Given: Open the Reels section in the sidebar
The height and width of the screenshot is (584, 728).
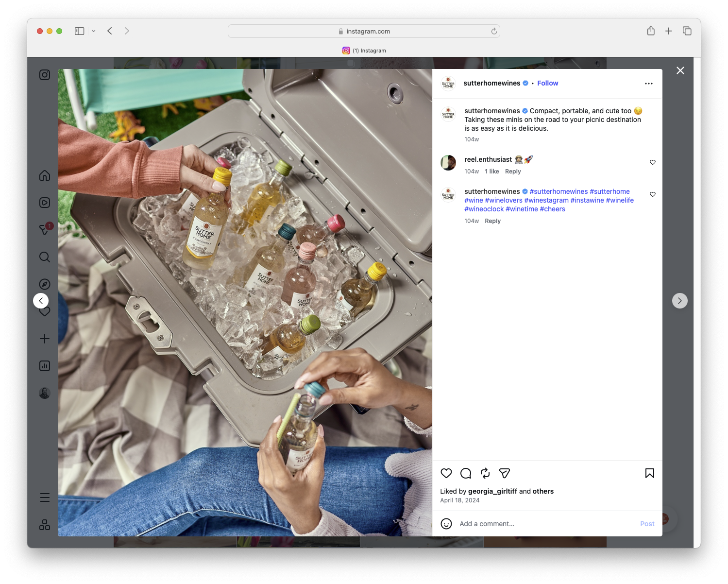Looking at the screenshot, I should coord(44,203).
